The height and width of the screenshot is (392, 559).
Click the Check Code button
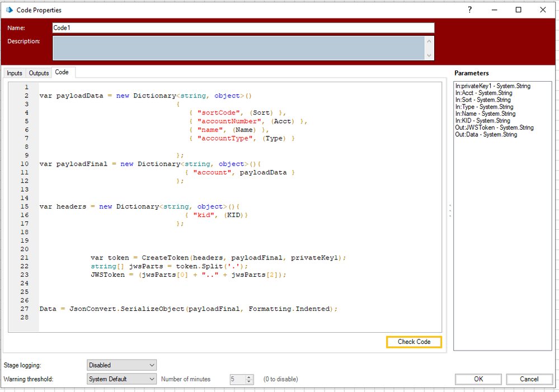[414, 342]
